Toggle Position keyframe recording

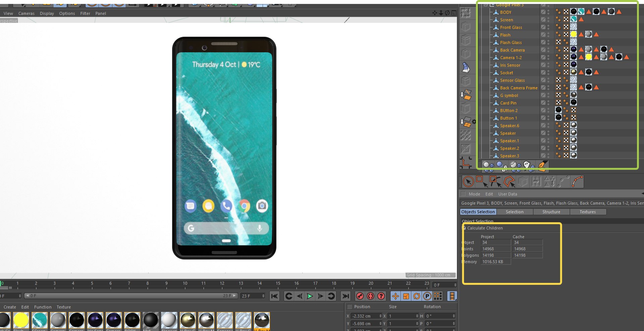(395, 296)
